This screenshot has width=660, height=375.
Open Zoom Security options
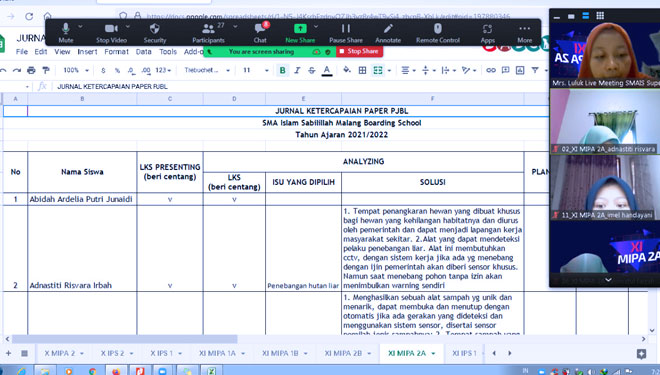[x=155, y=33]
